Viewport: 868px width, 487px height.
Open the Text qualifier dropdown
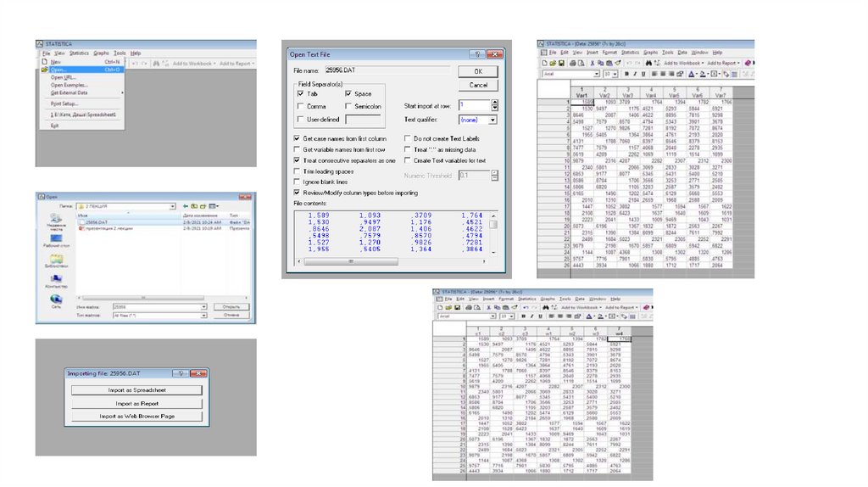pyautogui.click(x=492, y=120)
